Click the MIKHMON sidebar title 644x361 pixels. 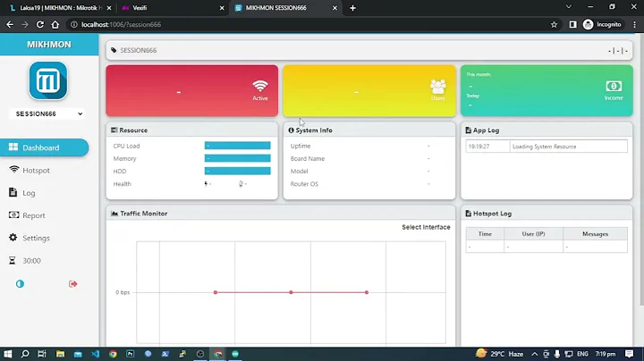click(49, 45)
